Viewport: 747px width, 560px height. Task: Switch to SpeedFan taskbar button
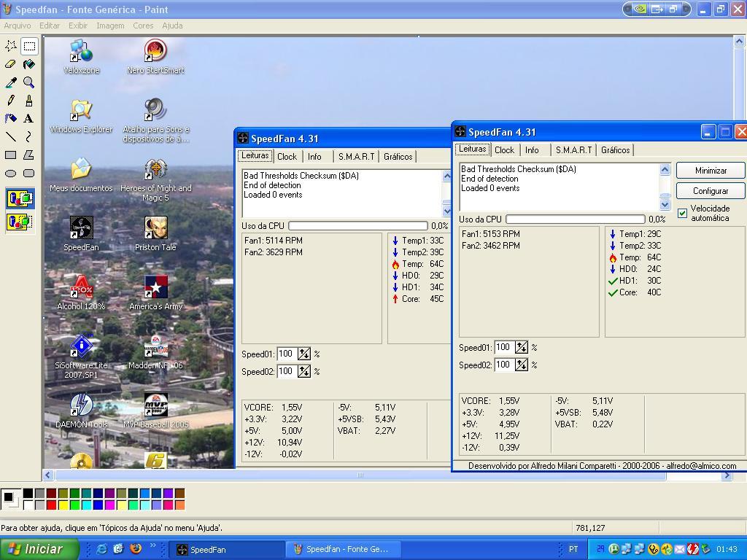(x=227, y=550)
